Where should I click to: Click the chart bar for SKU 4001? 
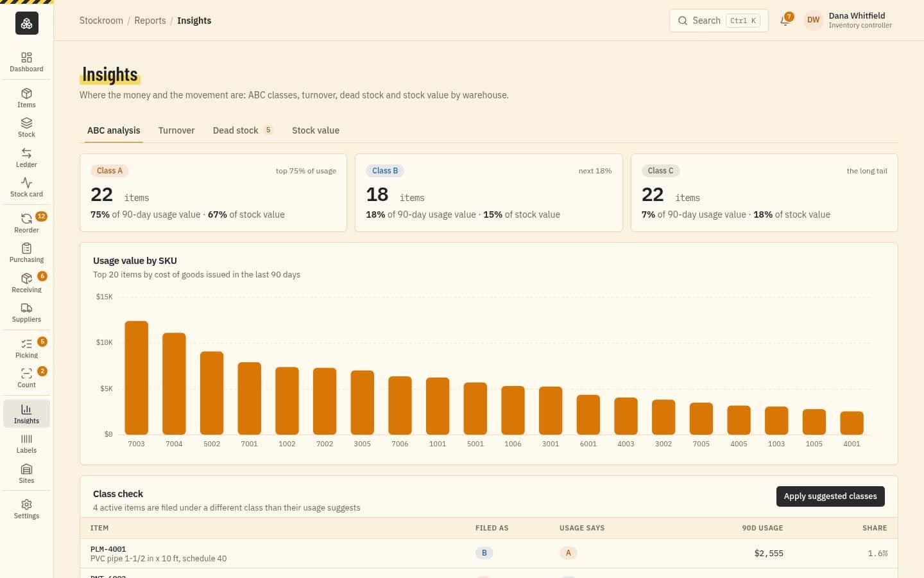click(851, 423)
